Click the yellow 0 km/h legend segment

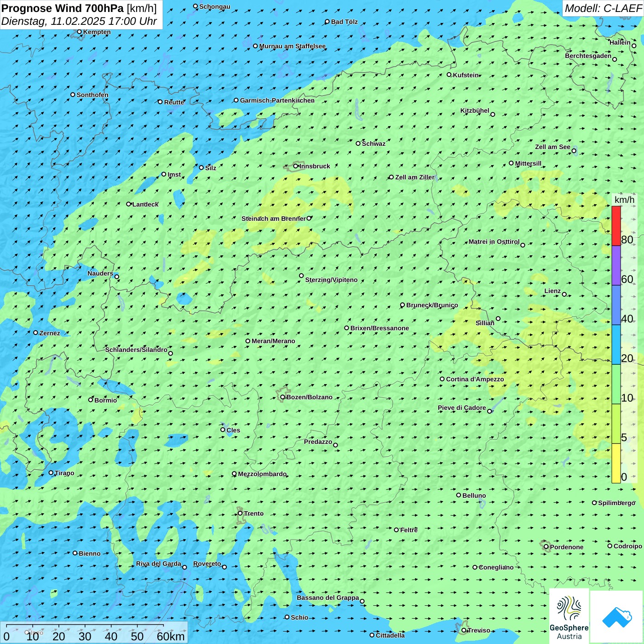[x=616, y=463]
